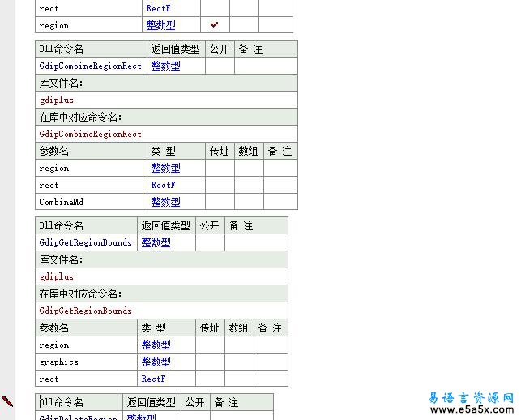Toggle 公开 cell for GdipGetRegionBounds command
The height and width of the screenshot is (420, 521).
point(211,242)
